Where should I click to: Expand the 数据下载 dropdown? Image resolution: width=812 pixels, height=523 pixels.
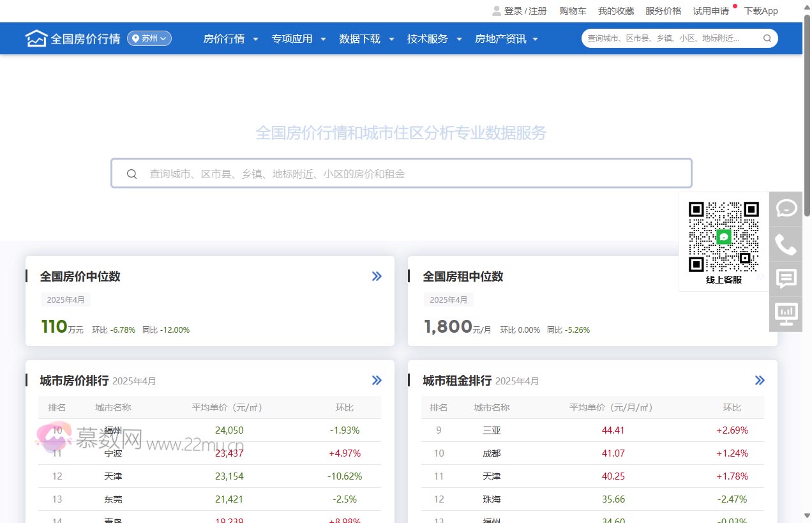361,38
